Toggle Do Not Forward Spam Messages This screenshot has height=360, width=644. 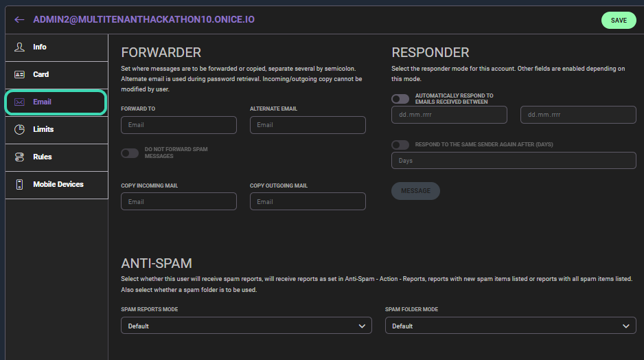pyautogui.click(x=130, y=153)
